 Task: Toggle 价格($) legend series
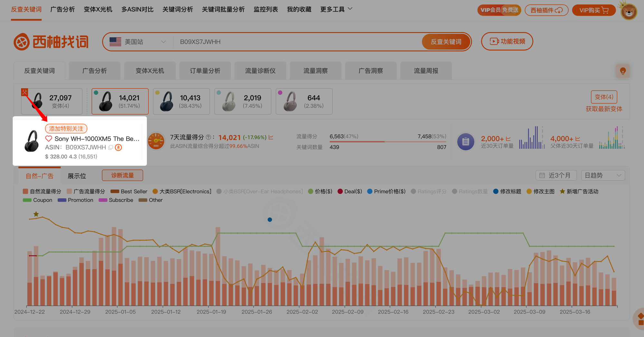tap(320, 191)
